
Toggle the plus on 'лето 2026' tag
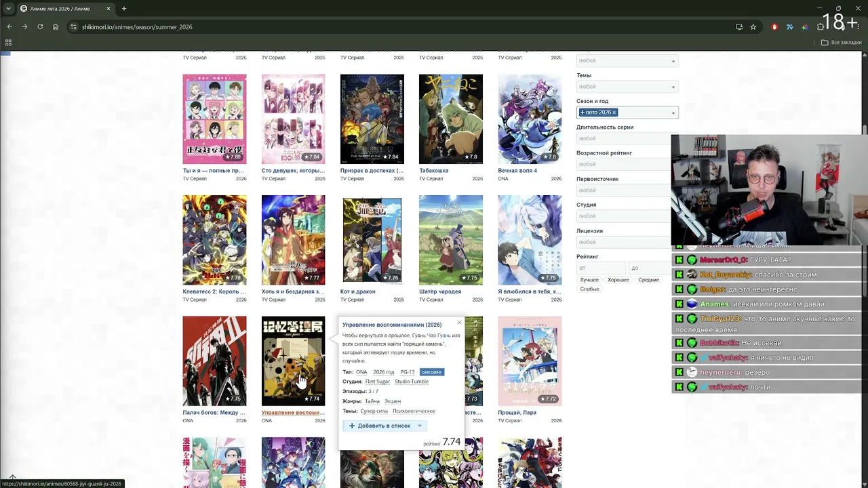(x=583, y=113)
